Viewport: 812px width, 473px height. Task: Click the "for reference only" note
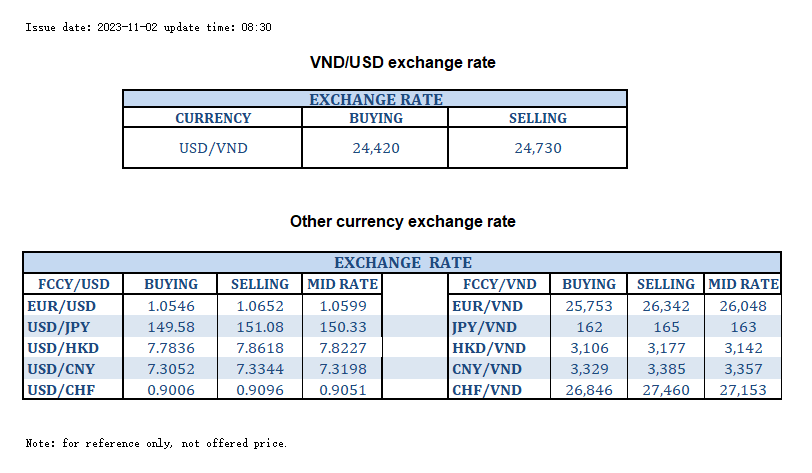click(157, 442)
